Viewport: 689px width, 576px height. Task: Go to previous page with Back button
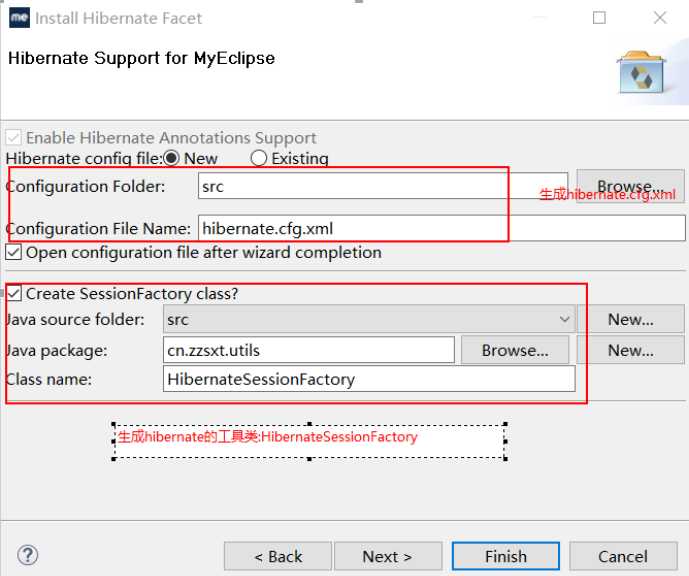pos(278,556)
